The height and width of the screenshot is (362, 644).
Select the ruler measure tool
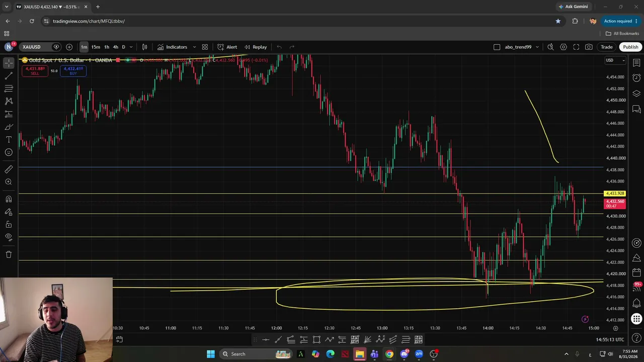[x=9, y=169]
